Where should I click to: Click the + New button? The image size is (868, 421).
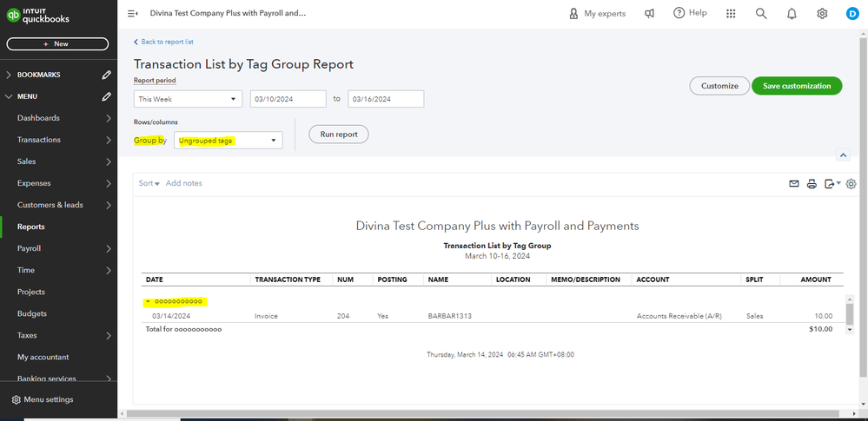coord(57,43)
